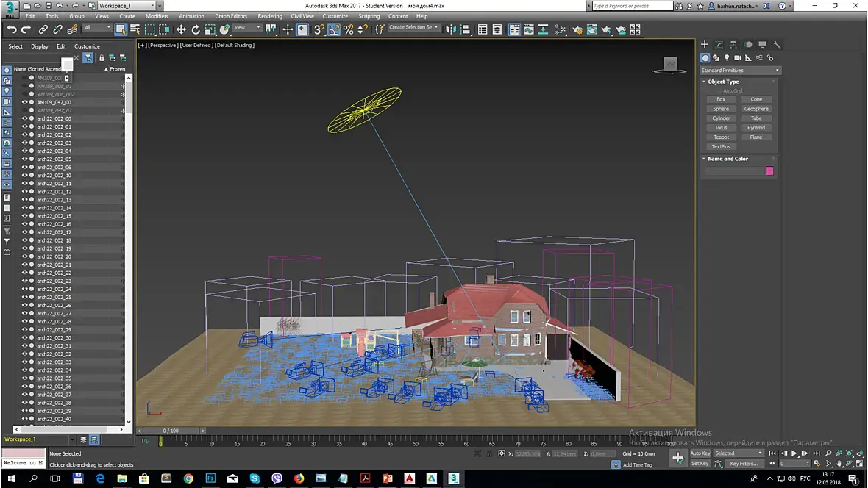Open the Utilities wrench panel
Viewport: 868px width, 488px height.
pyautogui.click(x=776, y=45)
